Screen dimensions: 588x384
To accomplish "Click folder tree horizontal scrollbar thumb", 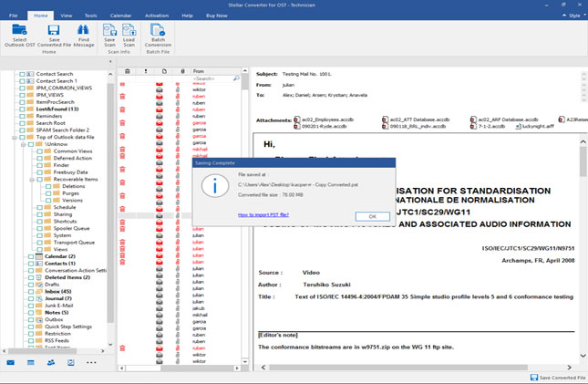I will (x=42, y=351).
